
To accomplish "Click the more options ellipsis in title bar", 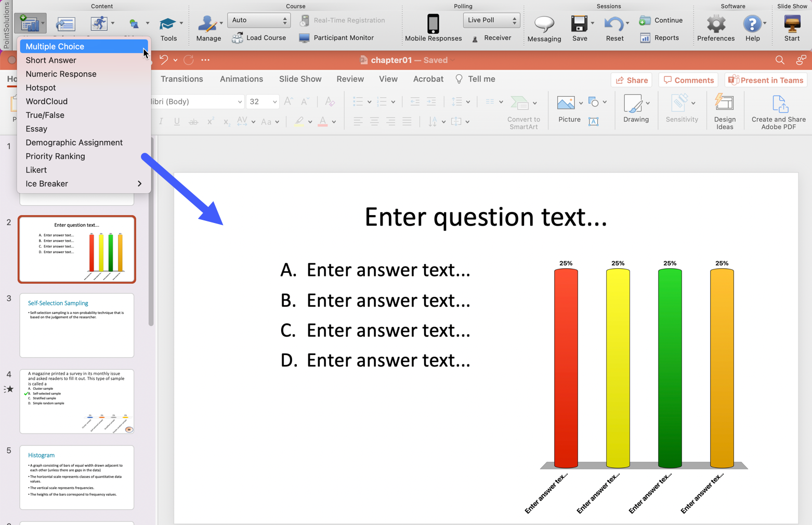I will point(205,60).
